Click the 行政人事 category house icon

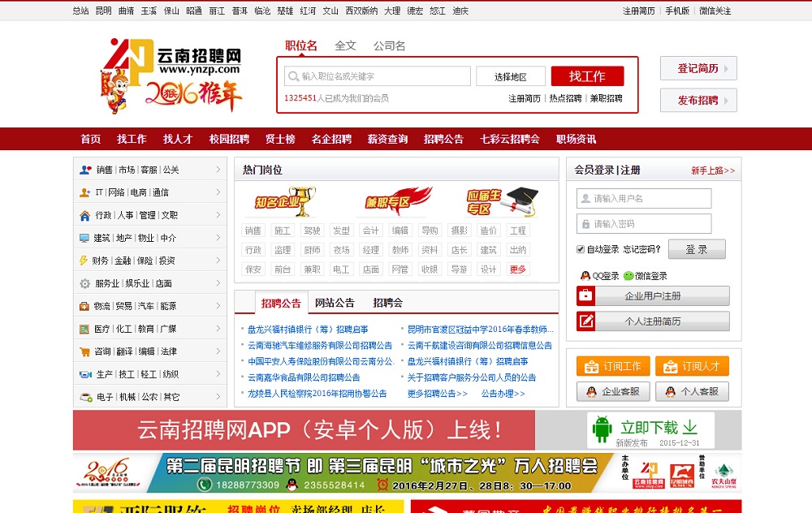click(85, 215)
